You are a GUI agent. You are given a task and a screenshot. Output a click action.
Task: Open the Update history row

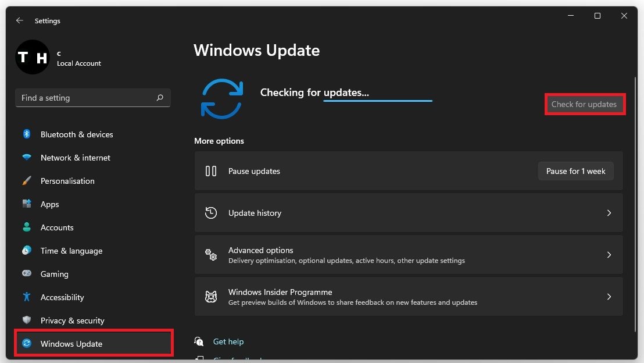(409, 213)
